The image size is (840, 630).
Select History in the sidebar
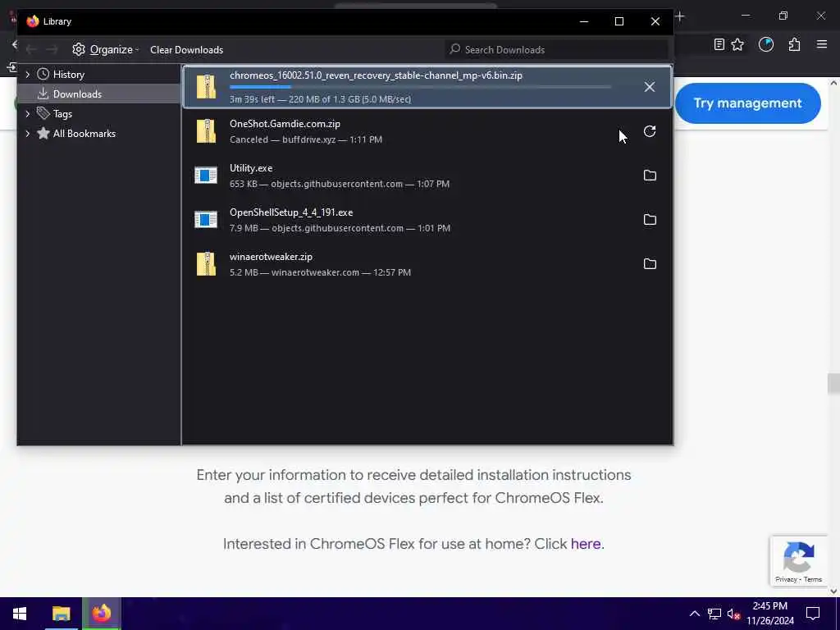coord(69,75)
